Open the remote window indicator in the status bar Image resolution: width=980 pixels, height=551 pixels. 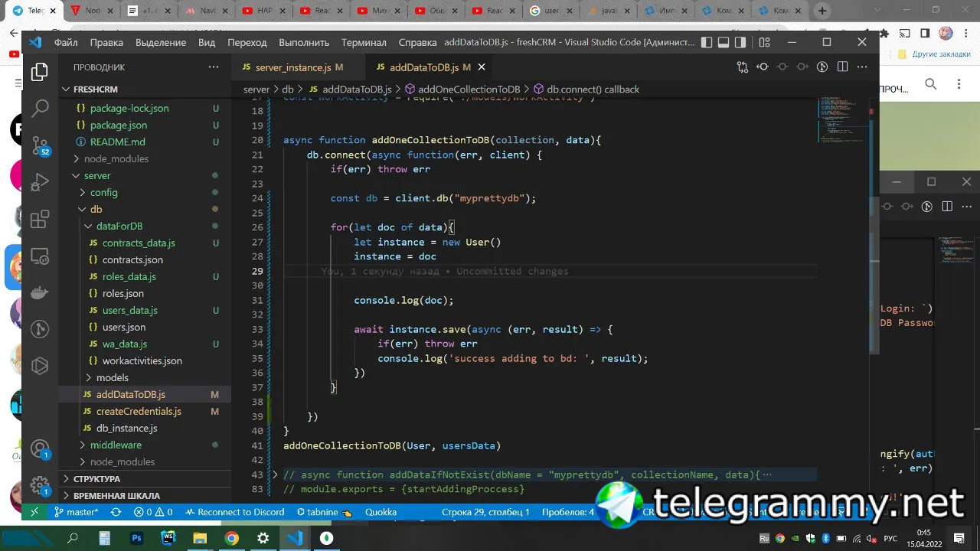point(34,512)
